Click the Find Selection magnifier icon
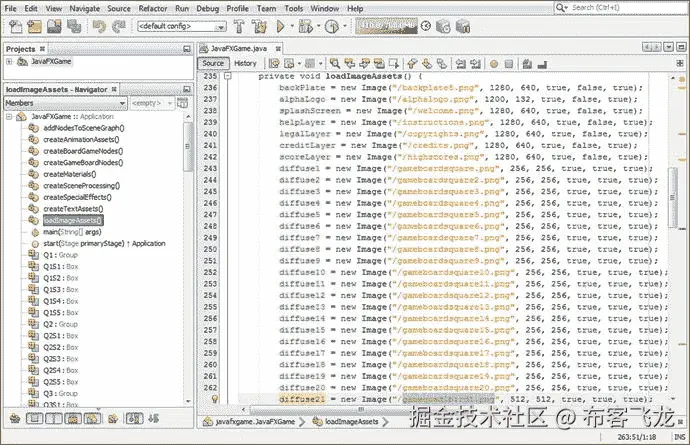 (x=334, y=64)
